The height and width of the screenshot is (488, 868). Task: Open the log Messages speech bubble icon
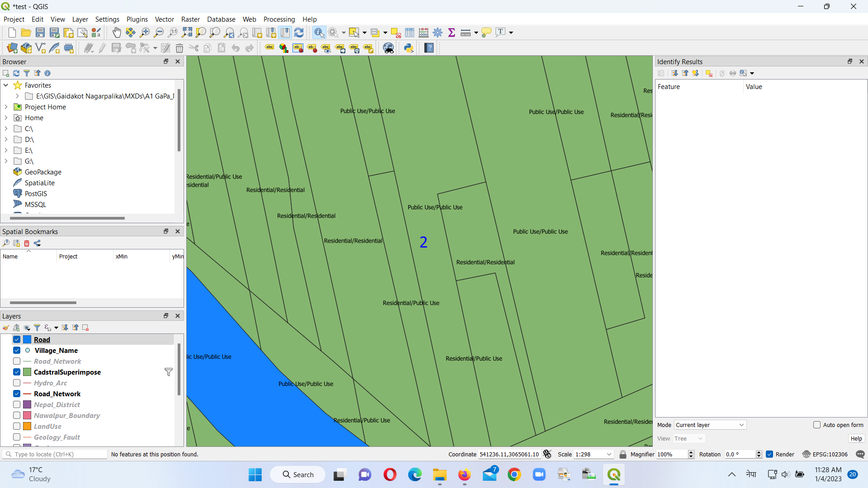coord(860,454)
